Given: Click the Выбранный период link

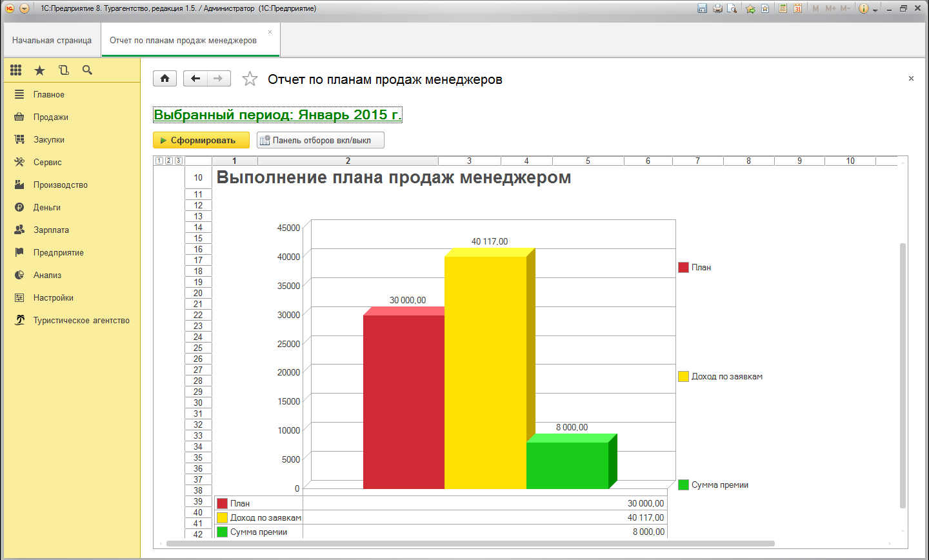Looking at the screenshot, I should 277,115.
